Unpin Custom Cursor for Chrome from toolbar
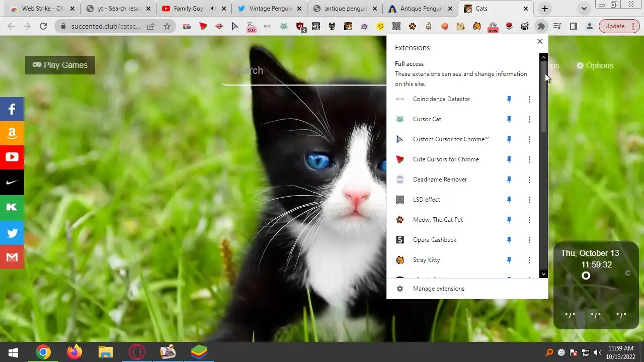The image size is (644, 362). click(x=509, y=139)
